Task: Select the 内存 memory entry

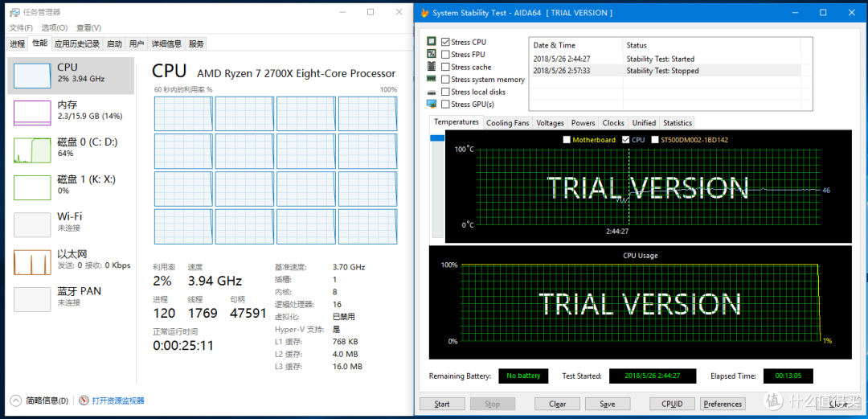Action: coord(71,113)
